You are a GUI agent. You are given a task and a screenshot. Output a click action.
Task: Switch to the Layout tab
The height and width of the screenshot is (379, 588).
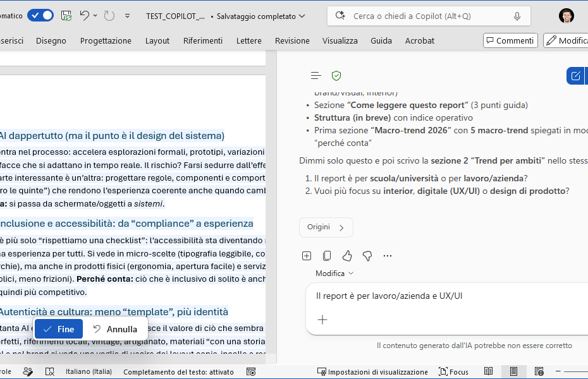157,40
